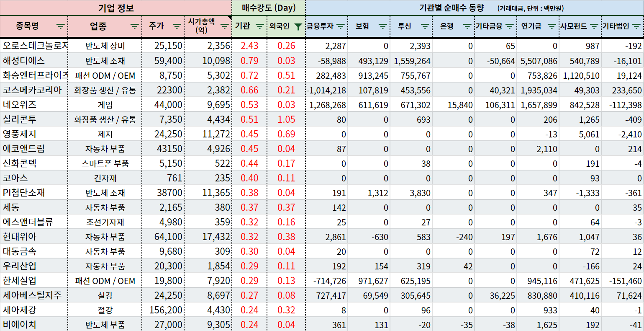Click the 세아제강 stock name cell
644x331 pixels.
point(34,310)
